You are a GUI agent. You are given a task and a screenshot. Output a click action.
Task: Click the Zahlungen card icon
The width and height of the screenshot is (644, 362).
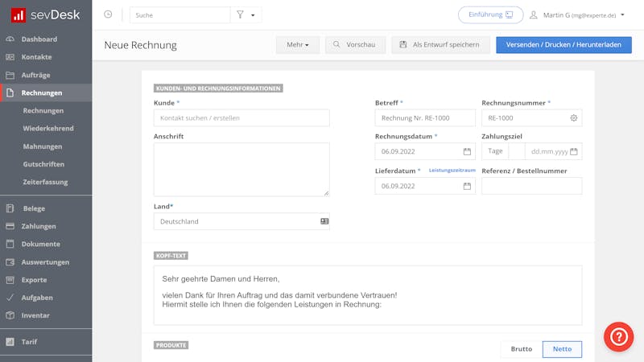pos(10,226)
